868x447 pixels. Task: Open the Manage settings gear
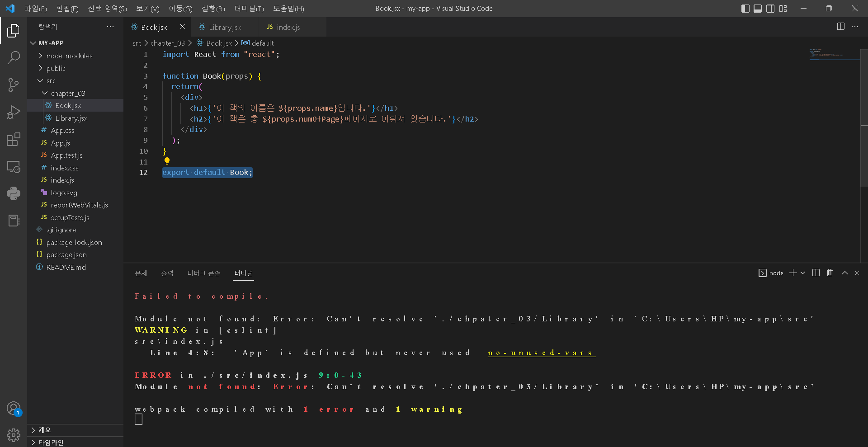tap(14, 435)
